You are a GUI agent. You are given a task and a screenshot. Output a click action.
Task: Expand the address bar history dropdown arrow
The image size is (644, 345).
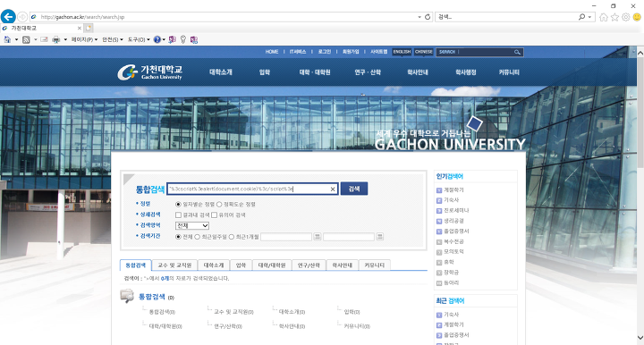(x=419, y=17)
